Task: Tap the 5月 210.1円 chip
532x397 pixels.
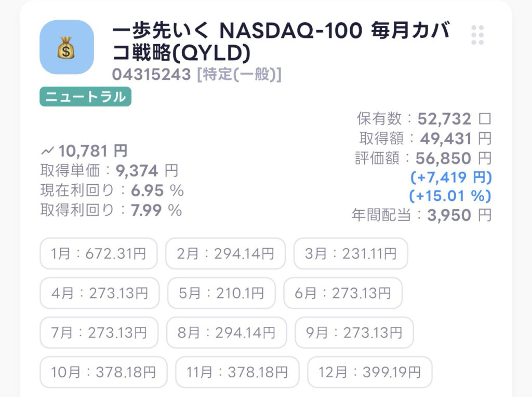Action: point(221,293)
